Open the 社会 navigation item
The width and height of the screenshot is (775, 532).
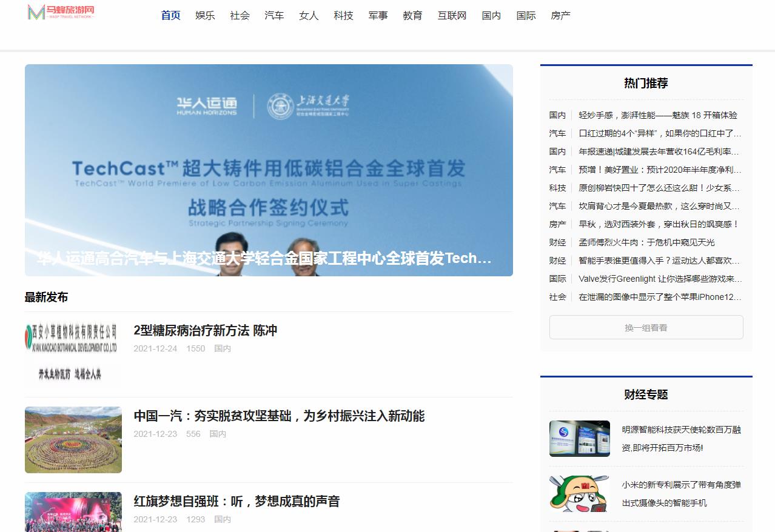[240, 16]
